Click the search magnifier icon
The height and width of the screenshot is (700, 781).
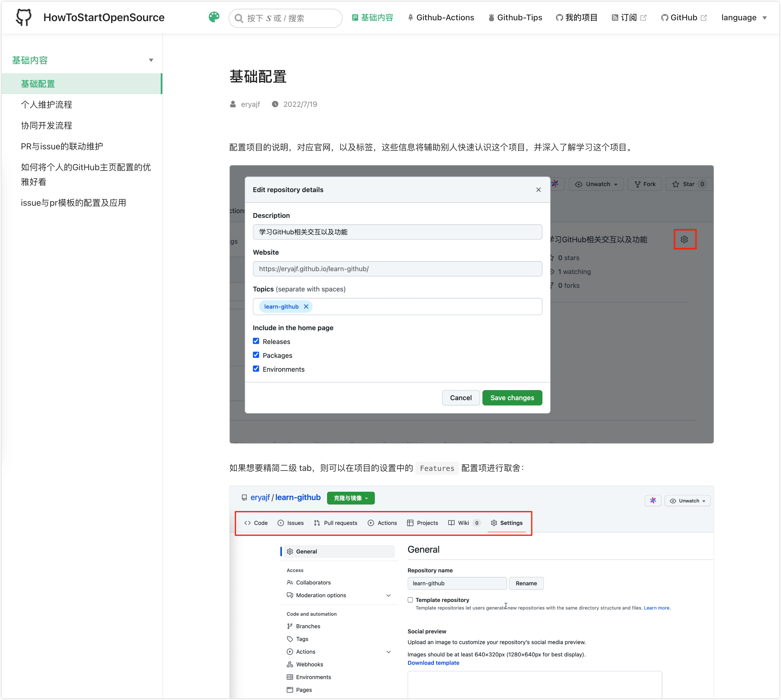tap(239, 19)
